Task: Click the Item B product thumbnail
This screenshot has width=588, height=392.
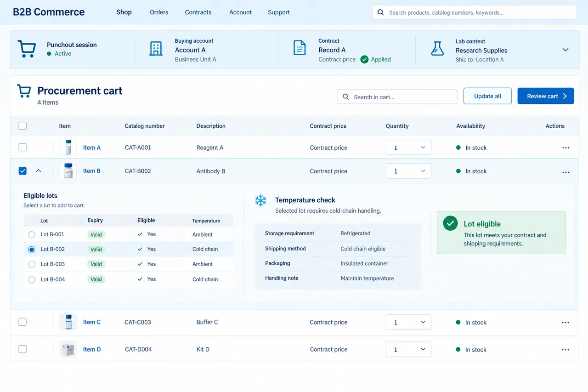Action: coord(68,171)
